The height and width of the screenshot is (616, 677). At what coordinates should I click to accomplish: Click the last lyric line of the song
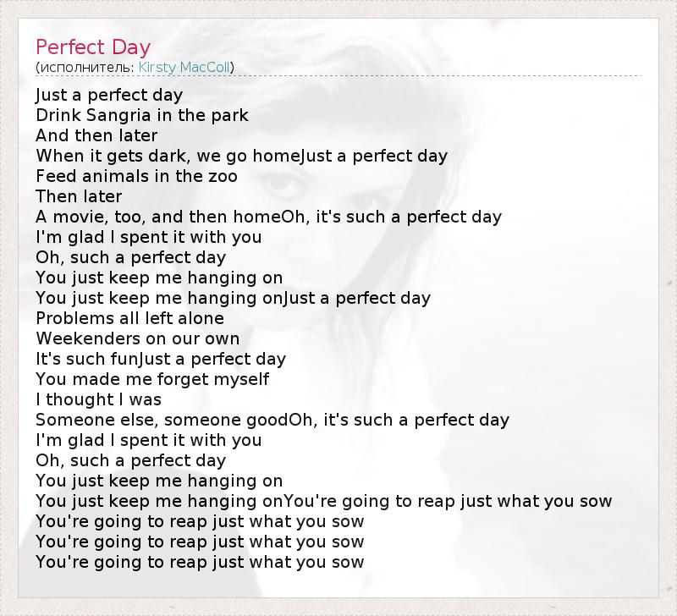tap(200, 562)
